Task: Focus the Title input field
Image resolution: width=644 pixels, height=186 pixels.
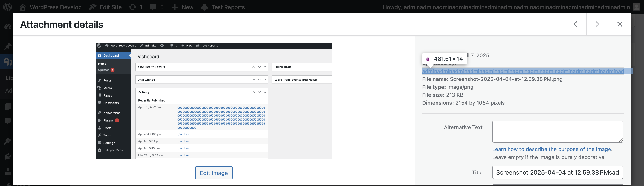Action: pos(557,172)
